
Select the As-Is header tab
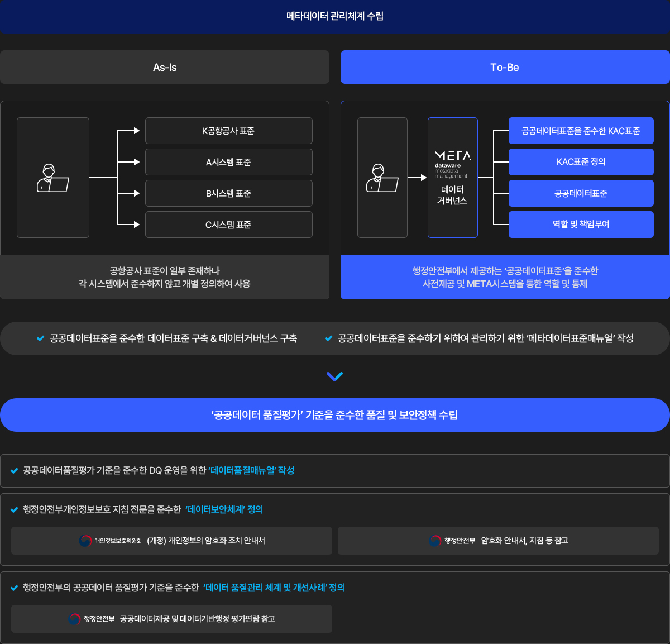point(165,67)
